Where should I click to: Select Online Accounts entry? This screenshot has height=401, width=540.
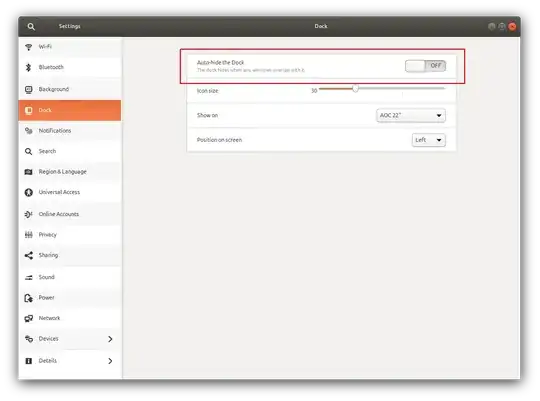[70, 214]
